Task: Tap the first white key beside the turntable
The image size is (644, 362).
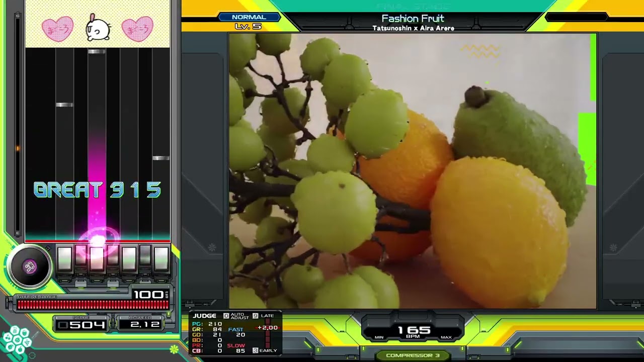Action: click(64, 258)
